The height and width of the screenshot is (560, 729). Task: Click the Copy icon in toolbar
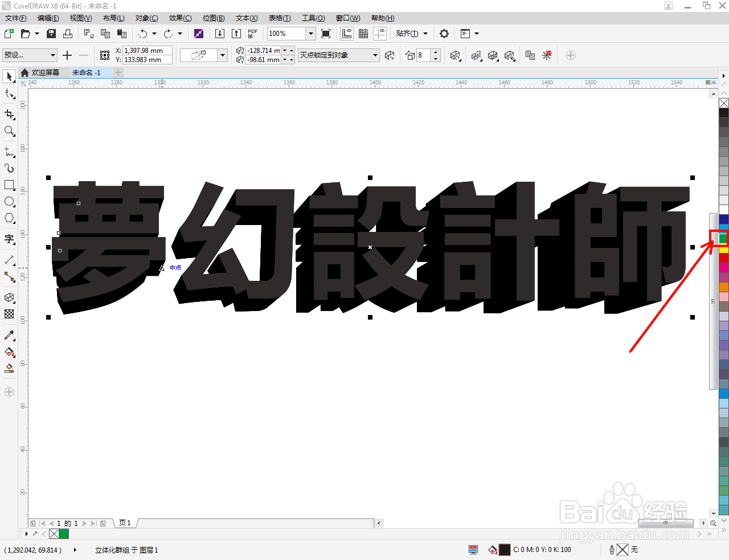[x=105, y=34]
